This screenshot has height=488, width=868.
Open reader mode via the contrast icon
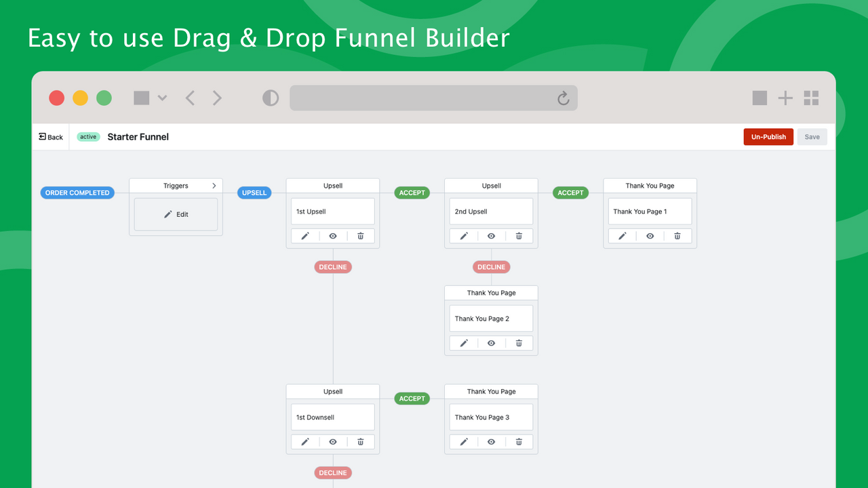click(271, 98)
